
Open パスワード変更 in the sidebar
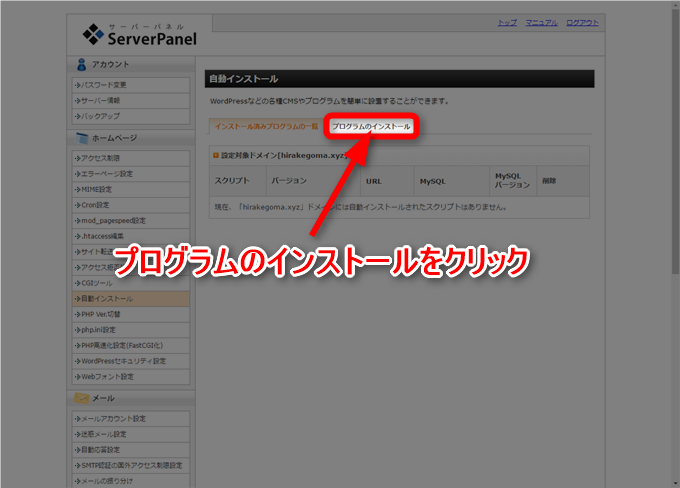(x=131, y=85)
